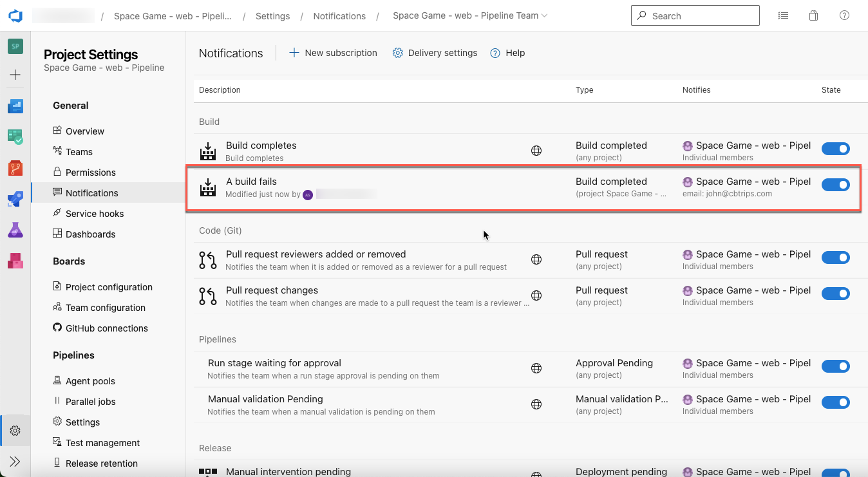The height and width of the screenshot is (477, 868).
Task: Open Delivery settings
Action: tap(435, 53)
